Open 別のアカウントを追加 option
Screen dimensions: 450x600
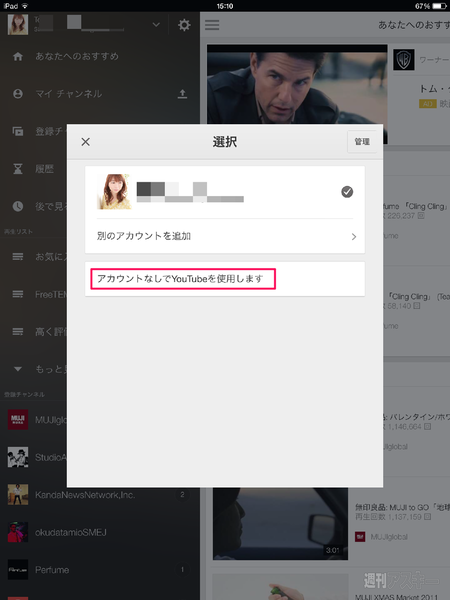tap(225, 236)
